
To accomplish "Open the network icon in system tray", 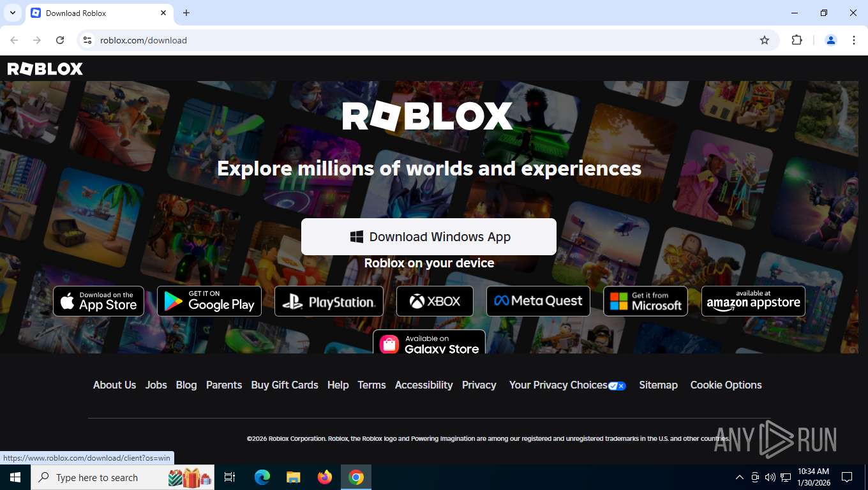I will (786, 477).
